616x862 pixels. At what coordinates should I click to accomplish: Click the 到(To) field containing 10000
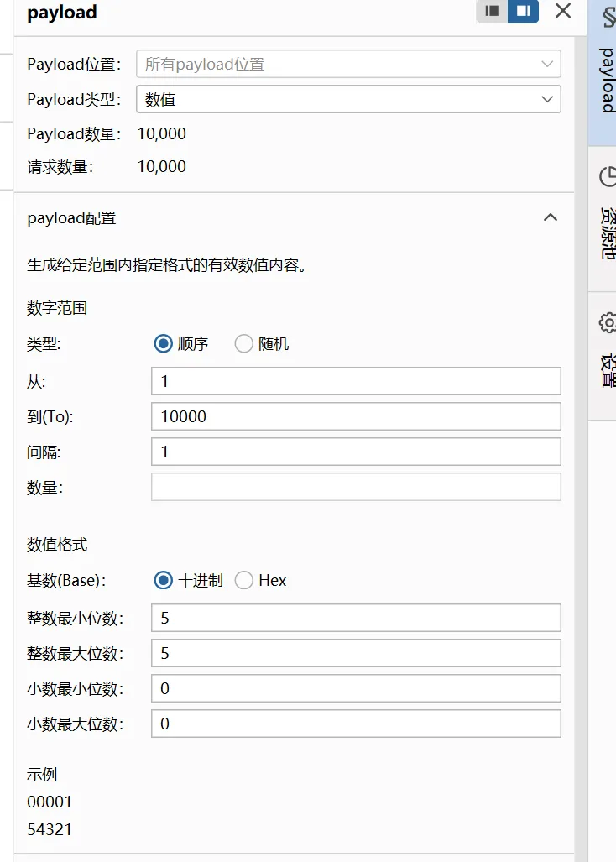click(356, 416)
